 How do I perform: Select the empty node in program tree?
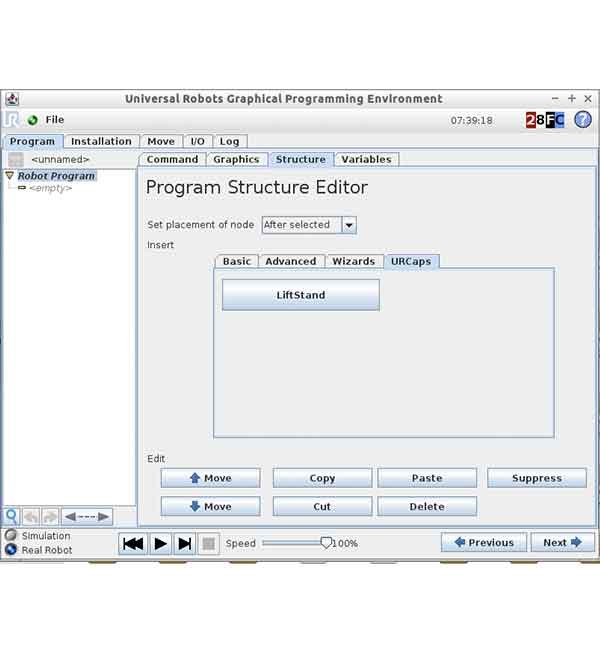coord(50,188)
